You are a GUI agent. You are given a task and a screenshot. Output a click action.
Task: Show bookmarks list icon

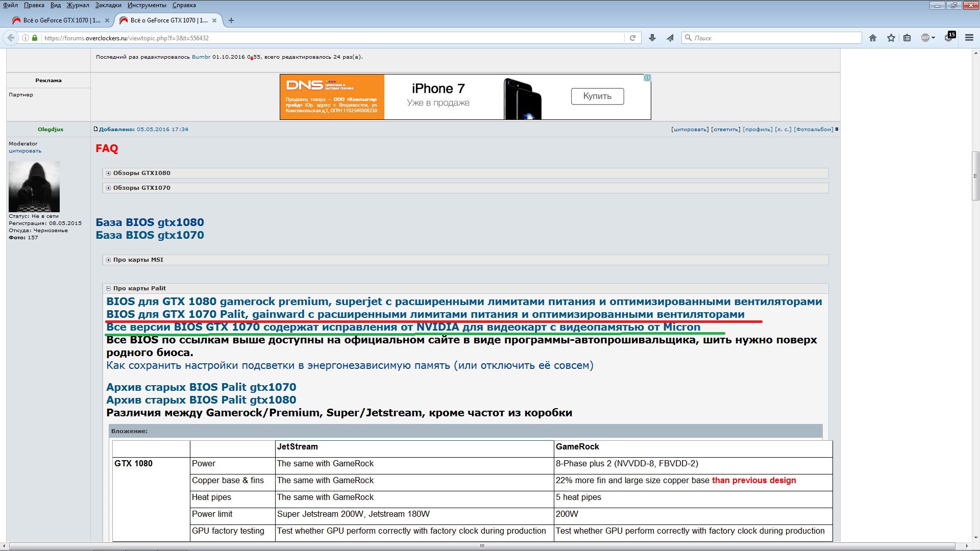point(907,38)
